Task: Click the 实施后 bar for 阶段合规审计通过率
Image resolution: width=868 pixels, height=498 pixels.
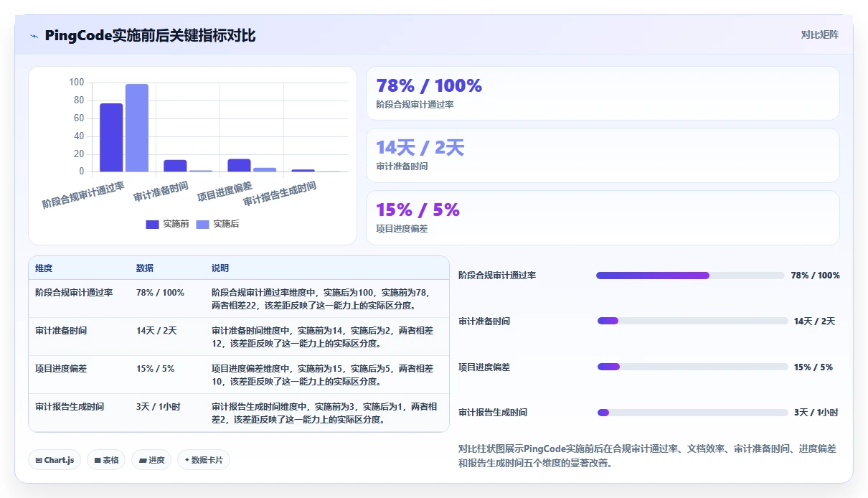Action: coord(137,128)
